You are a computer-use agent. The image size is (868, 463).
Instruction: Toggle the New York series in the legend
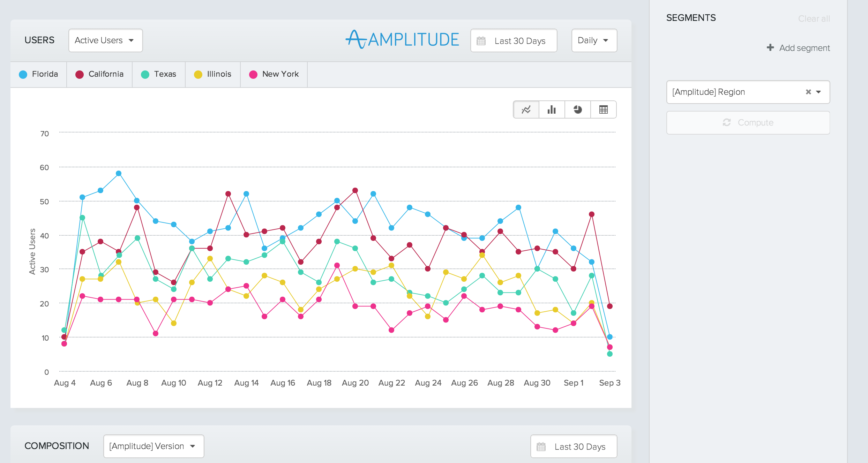[x=274, y=74]
